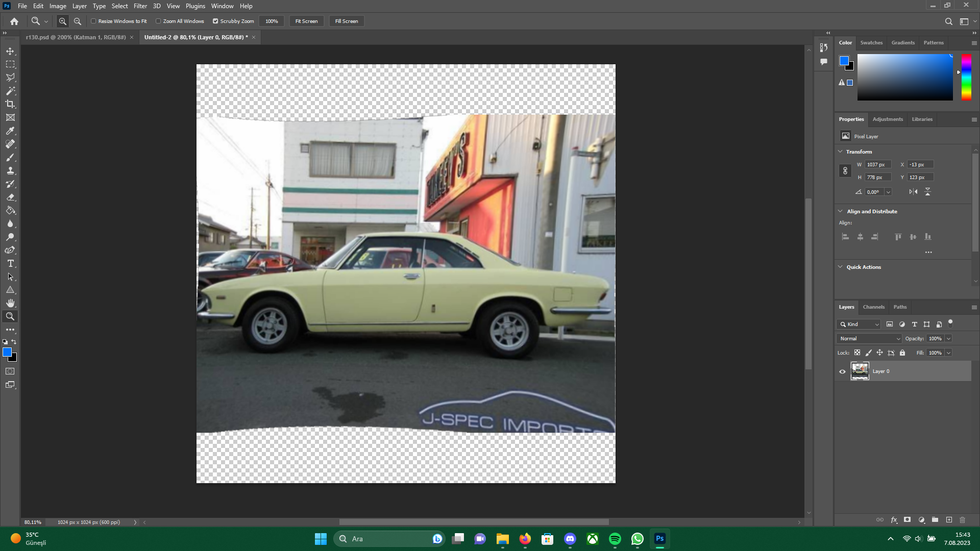Click the vertical hue spectrum slider
The image size is (980, 551).
point(966,77)
